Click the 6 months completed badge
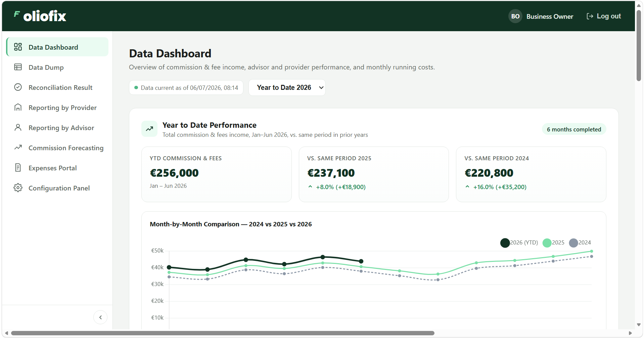Image resolution: width=644 pixels, height=339 pixels. [574, 129]
